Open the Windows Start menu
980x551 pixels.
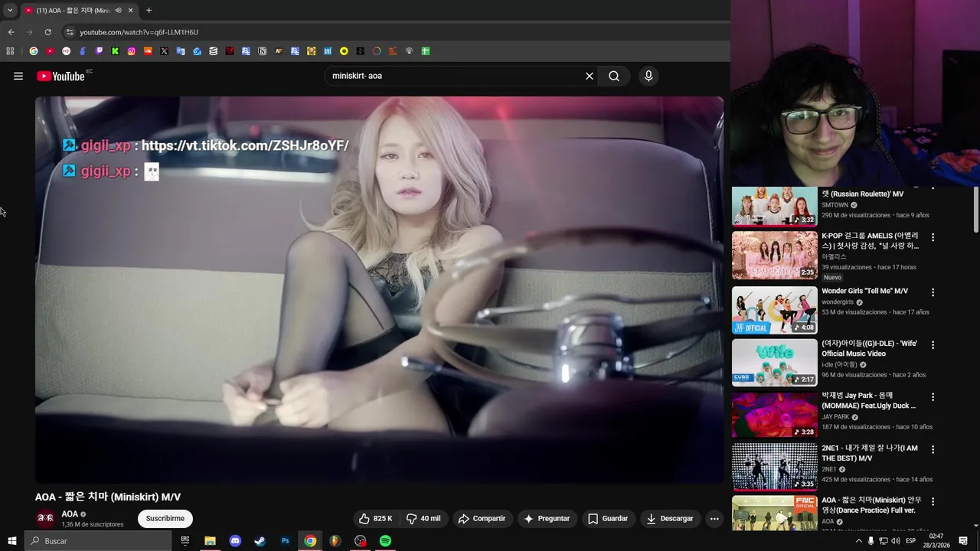(x=11, y=541)
